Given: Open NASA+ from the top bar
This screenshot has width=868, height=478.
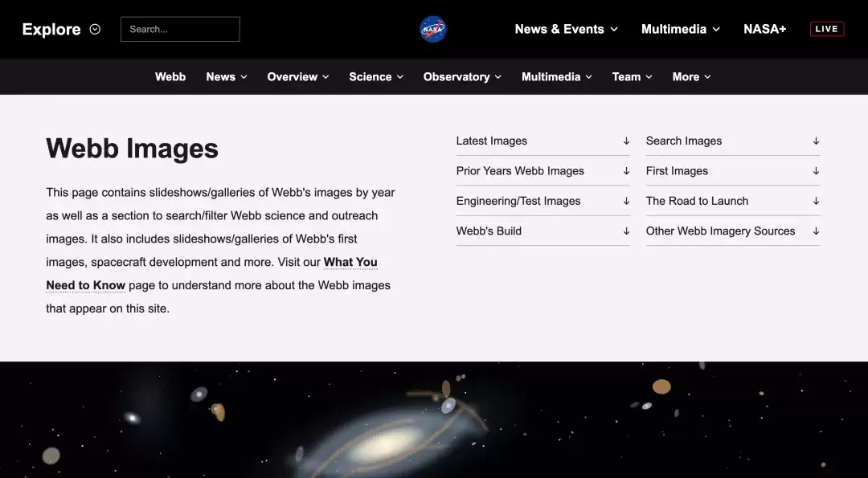Looking at the screenshot, I should pos(764,29).
